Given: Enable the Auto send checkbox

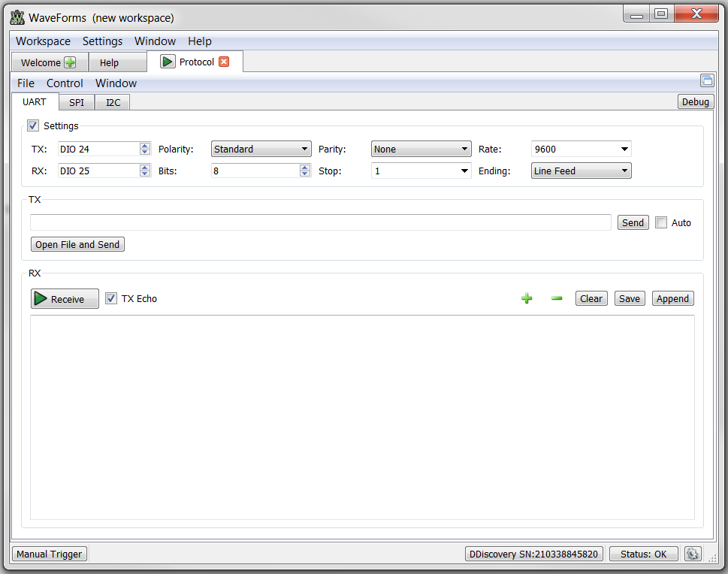Looking at the screenshot, I should (661, 222).
